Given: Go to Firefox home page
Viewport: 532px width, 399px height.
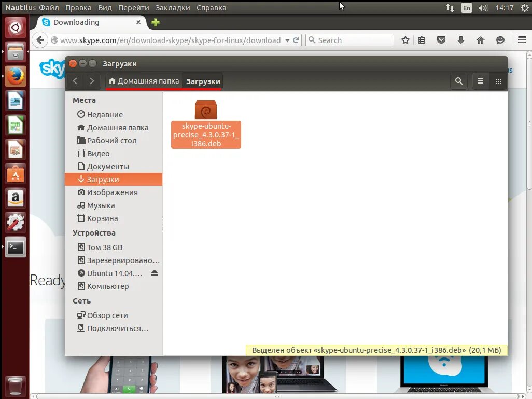Looking at the screenshot, I should point(481,40).
